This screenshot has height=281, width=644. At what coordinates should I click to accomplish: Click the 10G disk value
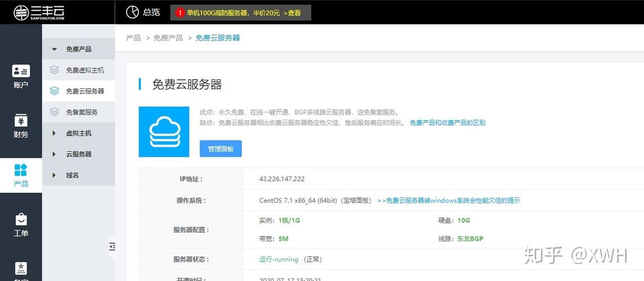coord(463,220)
